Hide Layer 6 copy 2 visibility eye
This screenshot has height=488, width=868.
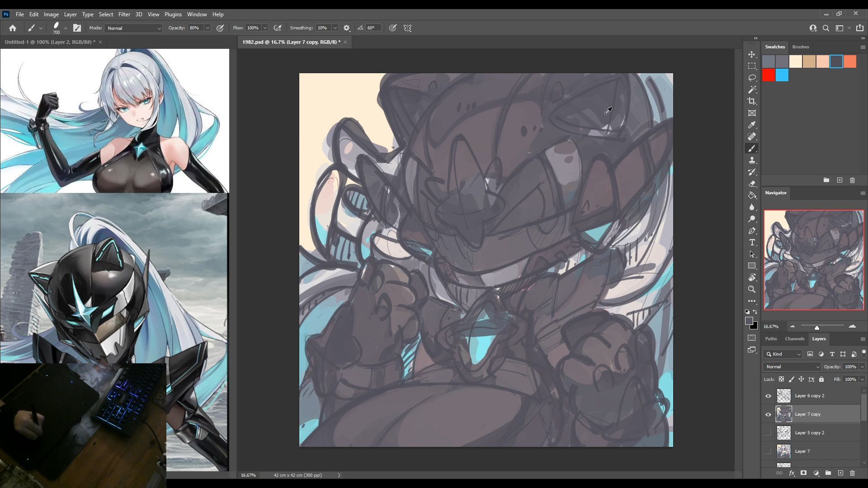coord(768,396)
